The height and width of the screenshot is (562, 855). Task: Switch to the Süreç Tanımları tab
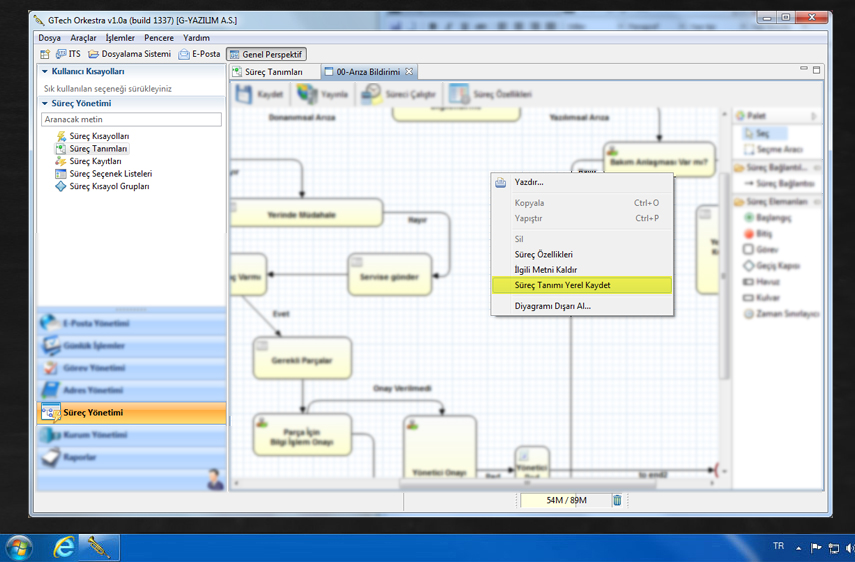pos(273,72)
